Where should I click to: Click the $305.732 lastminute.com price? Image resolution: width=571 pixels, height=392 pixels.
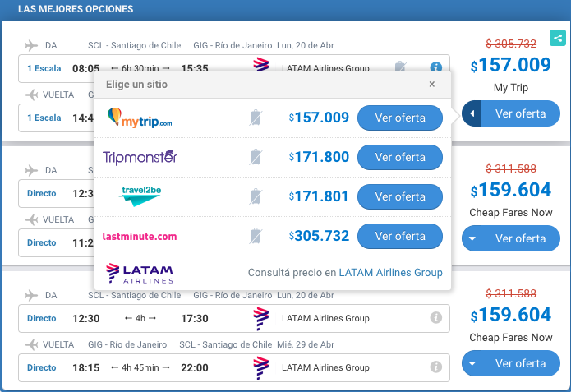(319, 235)
